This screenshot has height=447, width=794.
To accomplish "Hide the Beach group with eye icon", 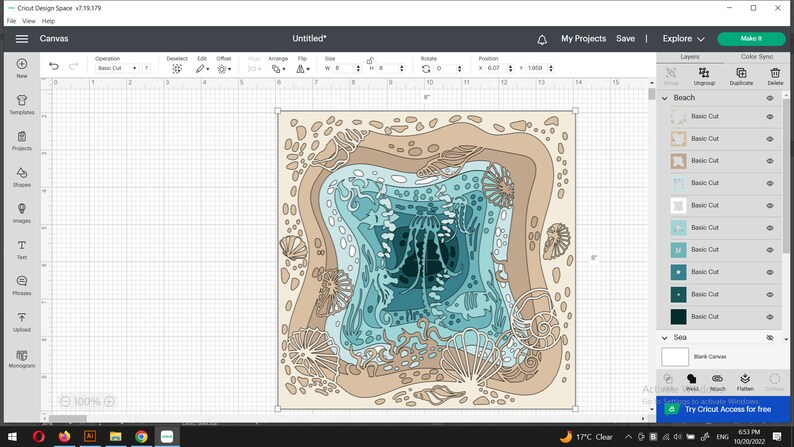I will [770, 98].
